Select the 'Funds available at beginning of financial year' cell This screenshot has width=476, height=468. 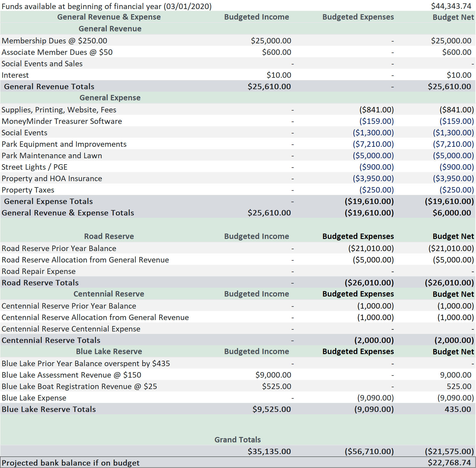tap(107, 6)
